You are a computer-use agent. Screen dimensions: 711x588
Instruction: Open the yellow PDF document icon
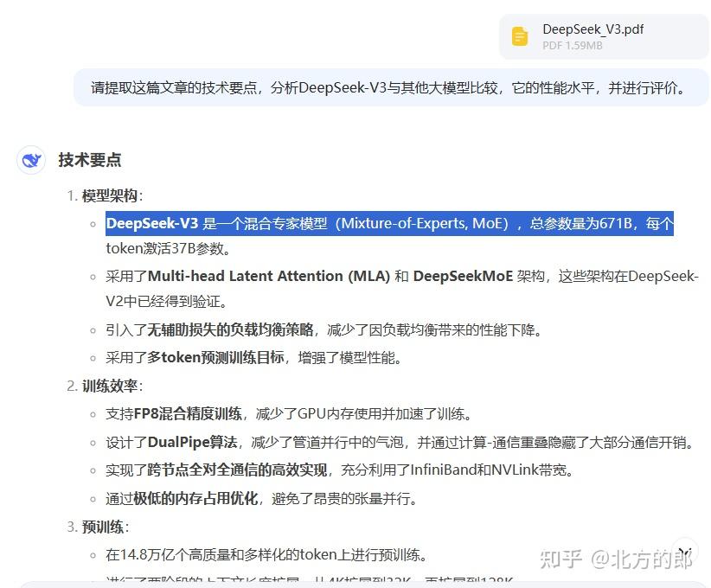click(x=519, y=36)
